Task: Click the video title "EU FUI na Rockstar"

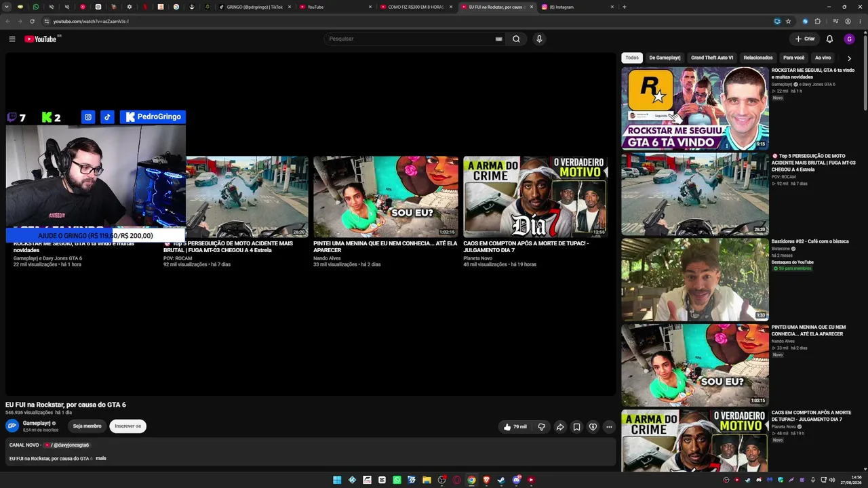Action: click(66, 405)
